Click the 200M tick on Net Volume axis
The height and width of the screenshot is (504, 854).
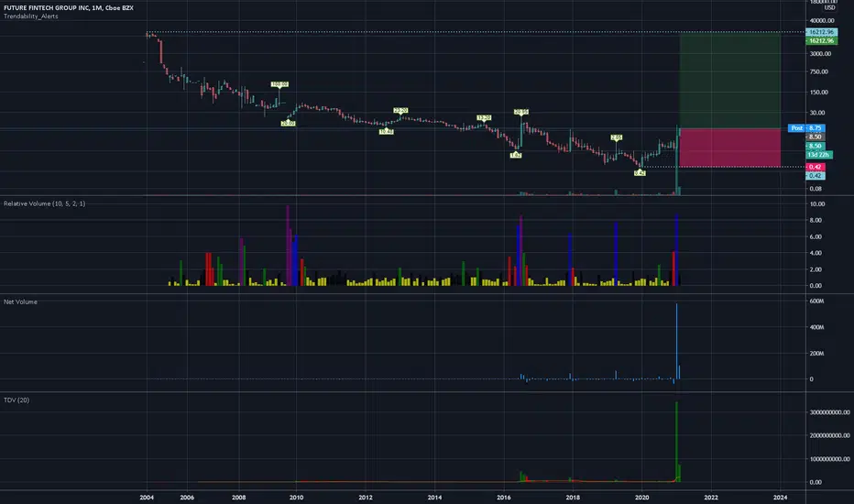pyautogui.click(x=816, y=353)
